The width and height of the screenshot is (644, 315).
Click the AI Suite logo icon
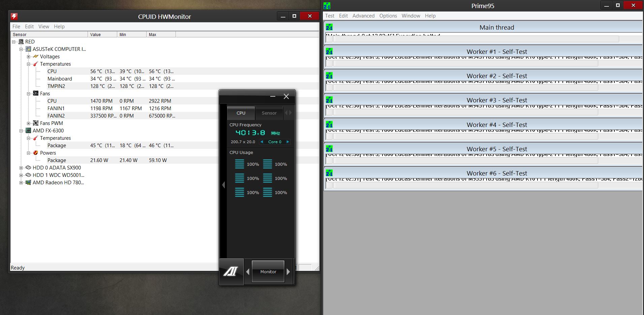[231, 272]
